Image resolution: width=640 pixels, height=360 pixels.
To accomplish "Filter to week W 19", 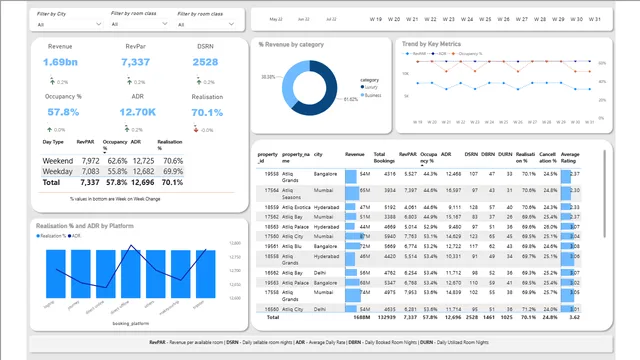I will coord(376,19).
